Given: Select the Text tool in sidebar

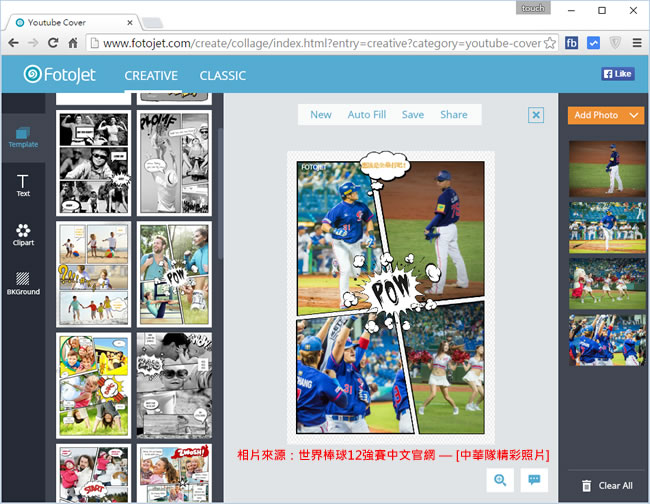Looking at the screenshot, I should (x=23, y=184).
